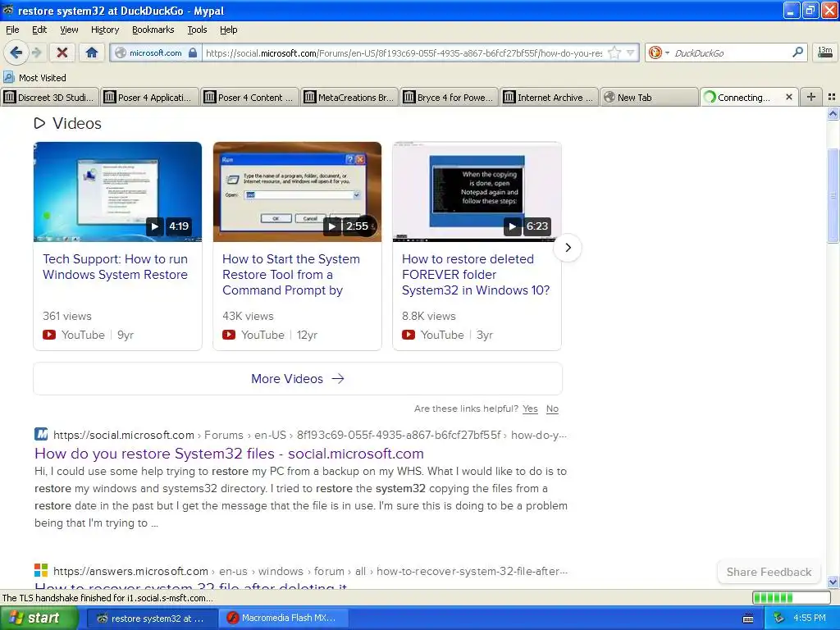Click the on-screen keyboard tray icon
840x630 pixels.
pos(748,619)
